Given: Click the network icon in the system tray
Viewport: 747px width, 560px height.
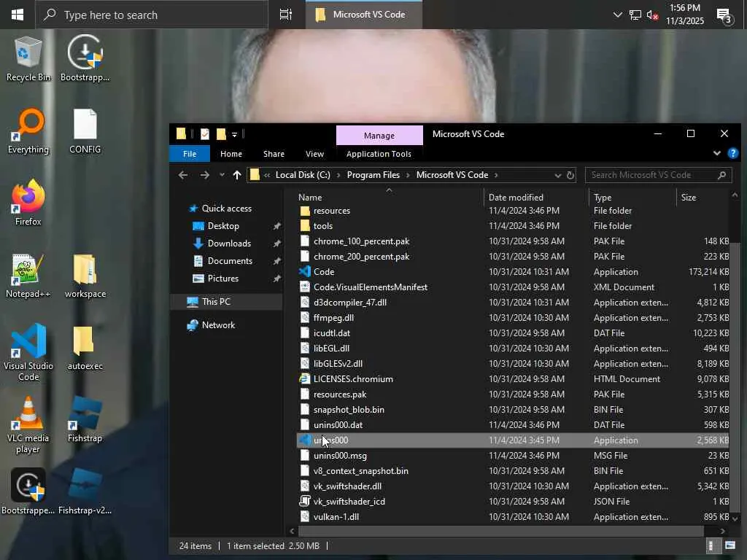Looking at the screenshot, I should point(635,15).
